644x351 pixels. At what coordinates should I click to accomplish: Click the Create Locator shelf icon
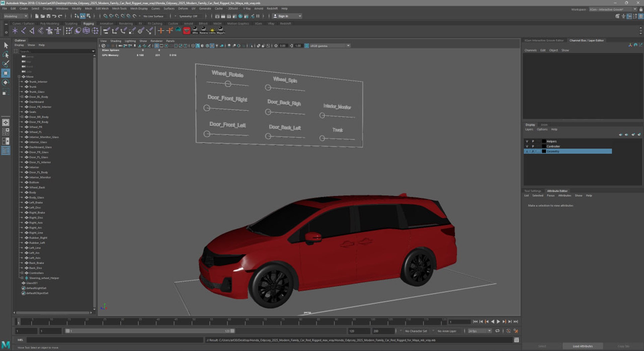[x=15, y=31]
